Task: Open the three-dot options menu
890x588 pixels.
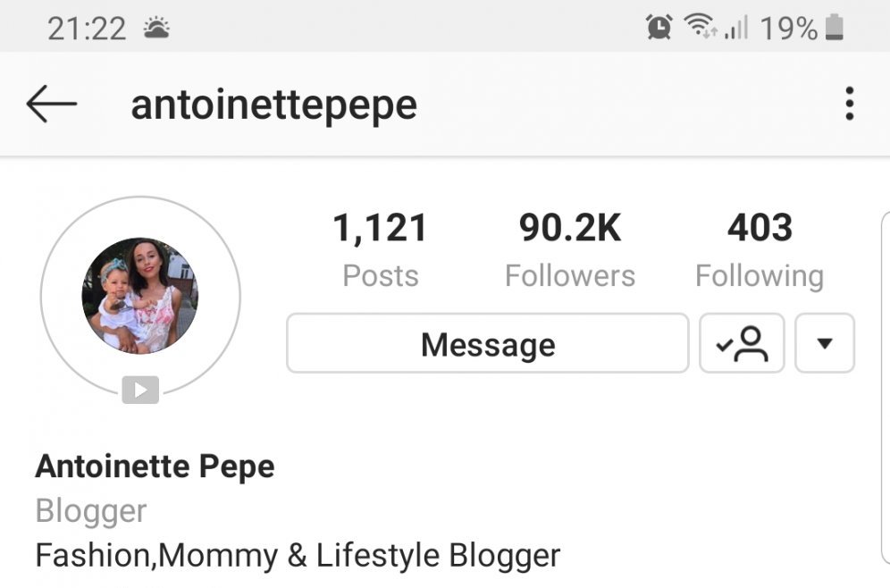Action: pos(849,104)
